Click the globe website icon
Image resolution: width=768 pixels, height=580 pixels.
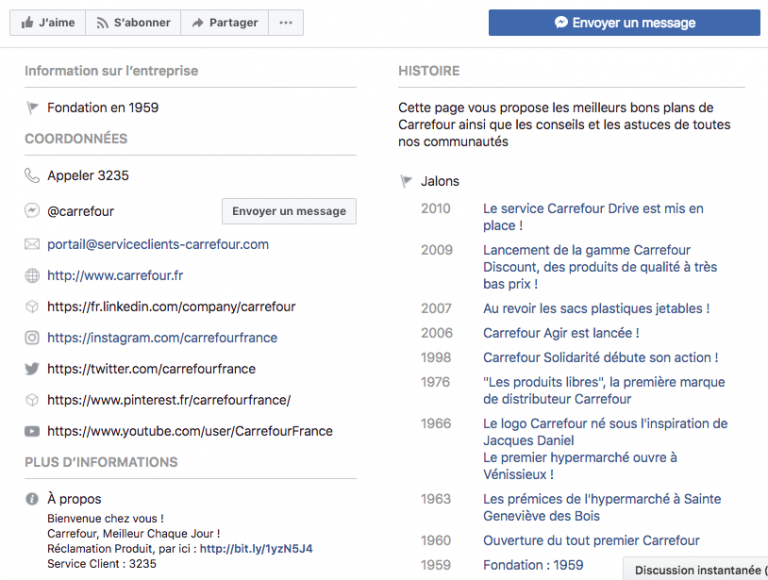click(32, 276)
